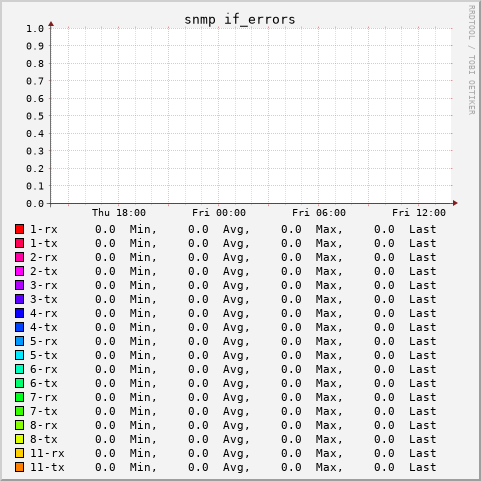The height and width of the screenshot is (481, 481).
Task: Click the 6-rx legend label text
Action: pyautogui.click(x=44, y=369)
